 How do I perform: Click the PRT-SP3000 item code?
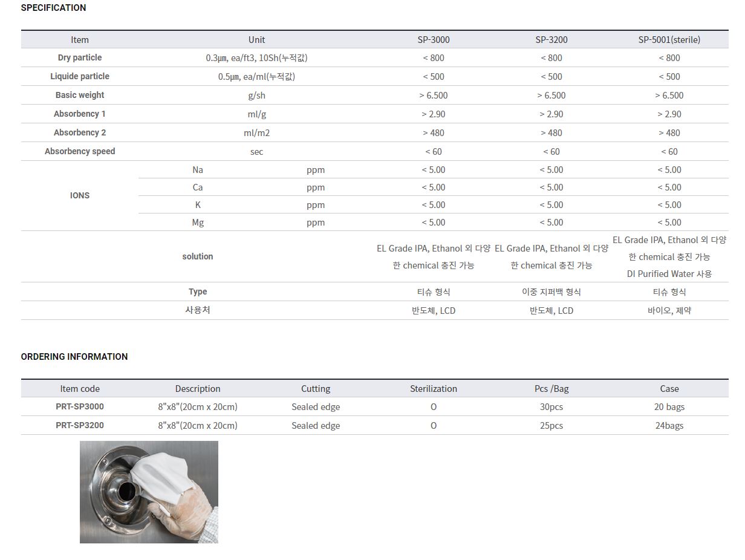pos(80,407)
